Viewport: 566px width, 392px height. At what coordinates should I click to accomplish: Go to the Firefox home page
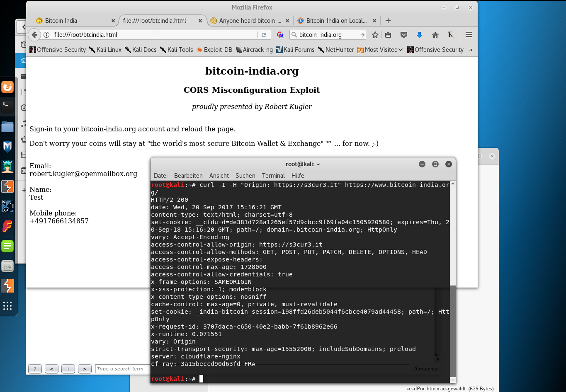(435, 35)
